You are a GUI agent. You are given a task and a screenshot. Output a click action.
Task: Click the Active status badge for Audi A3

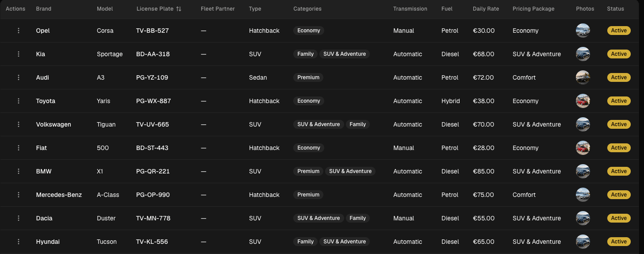click(x=619, y=77)
